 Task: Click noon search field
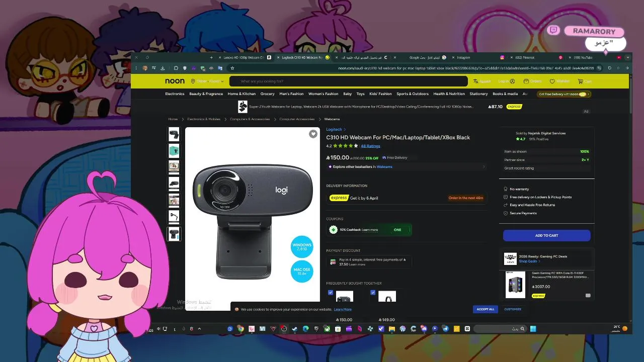(x=349, y=81)
